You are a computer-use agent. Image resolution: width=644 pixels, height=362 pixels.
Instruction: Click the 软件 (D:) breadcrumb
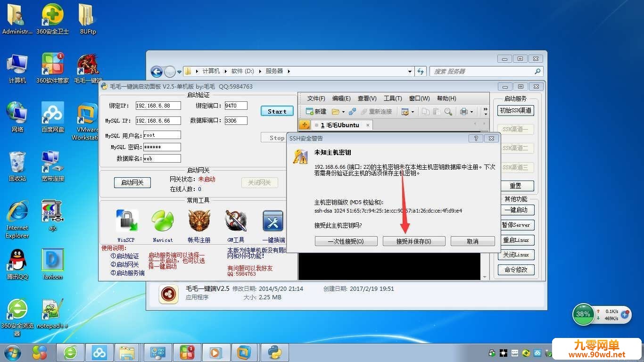(242, 71)
